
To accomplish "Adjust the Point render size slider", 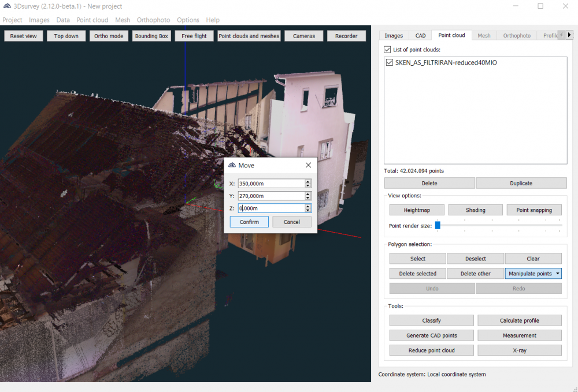I will (438, 225).
